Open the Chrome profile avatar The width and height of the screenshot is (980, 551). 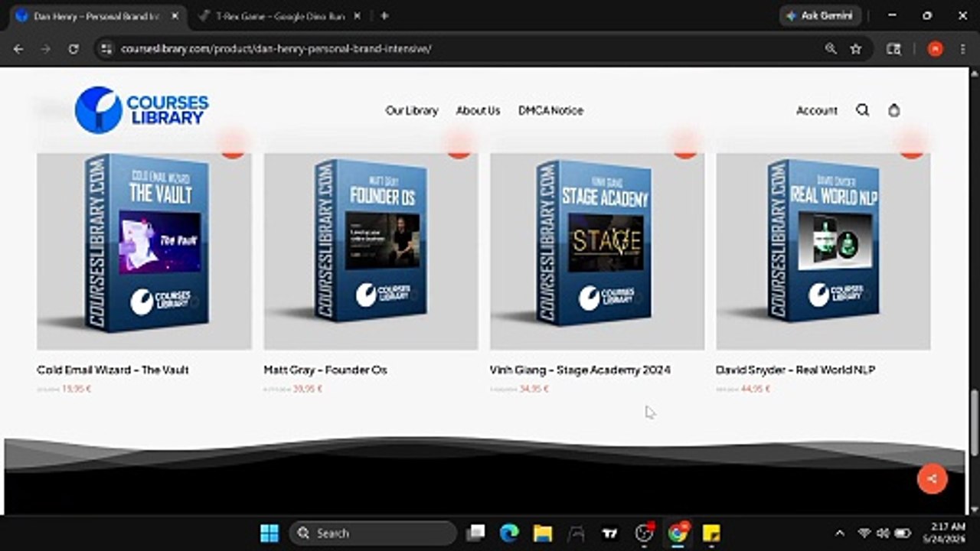(935, 48)
